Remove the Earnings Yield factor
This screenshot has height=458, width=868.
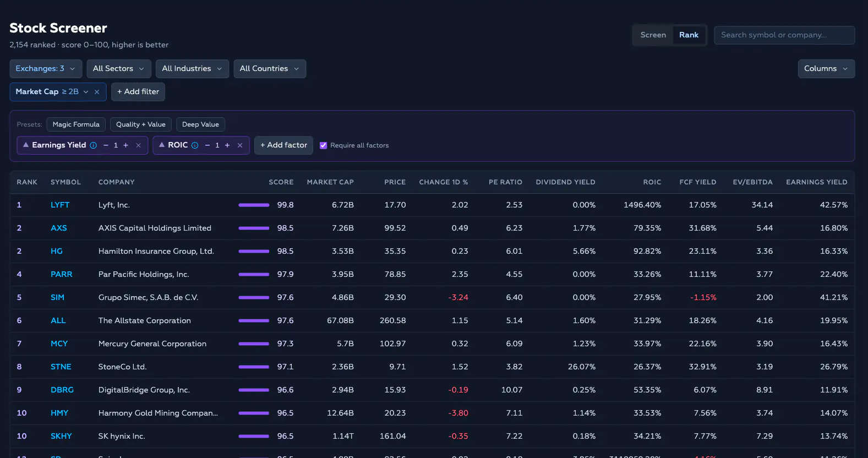point(138,145)
